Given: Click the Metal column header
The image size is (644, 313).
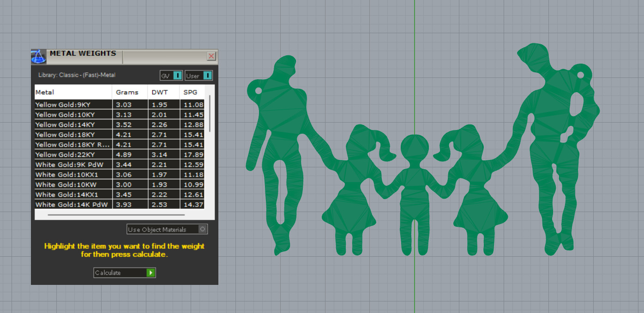Looking at the screenshot, I should [x=73, y=92].
